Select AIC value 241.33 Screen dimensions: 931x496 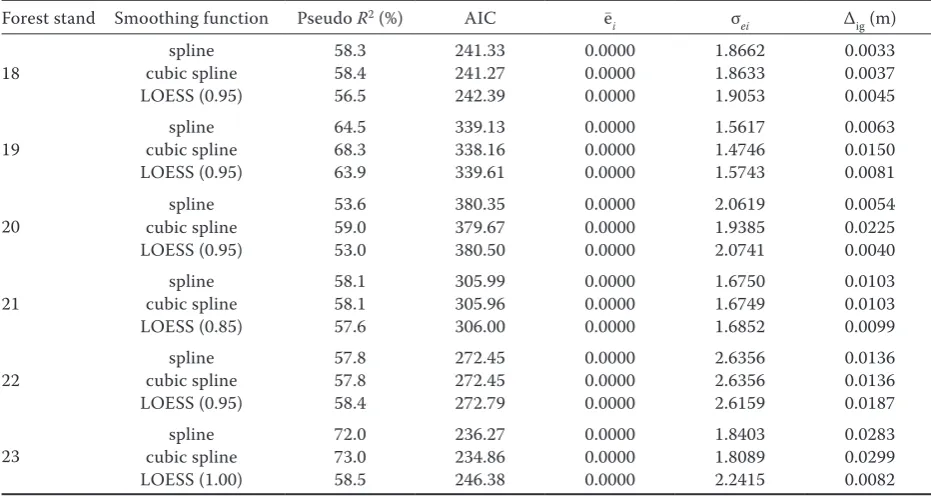(x=480, y=51)
